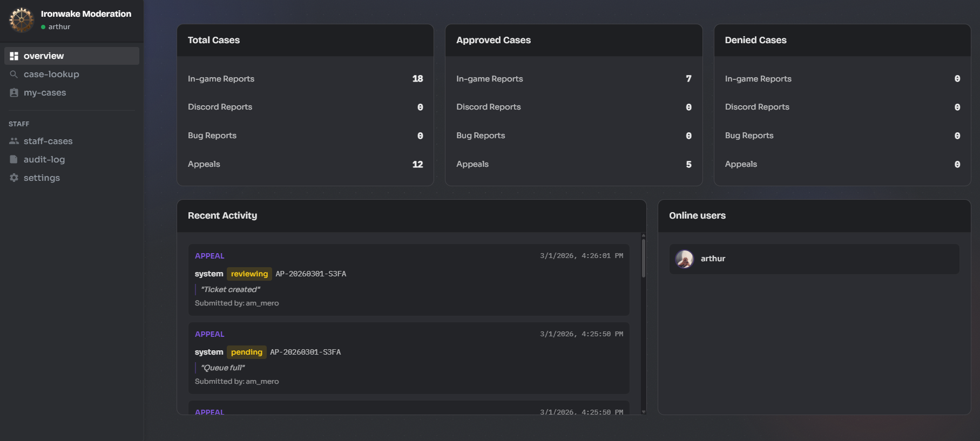Click the settings gear icon
The height and width of the screenshot is (441, 980).
pos(14,178)
